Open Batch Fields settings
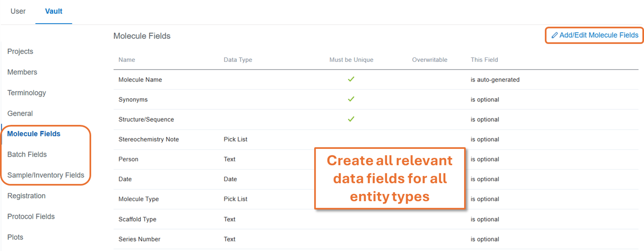Screen dimensions: 644x251 [x=27, y=154]
